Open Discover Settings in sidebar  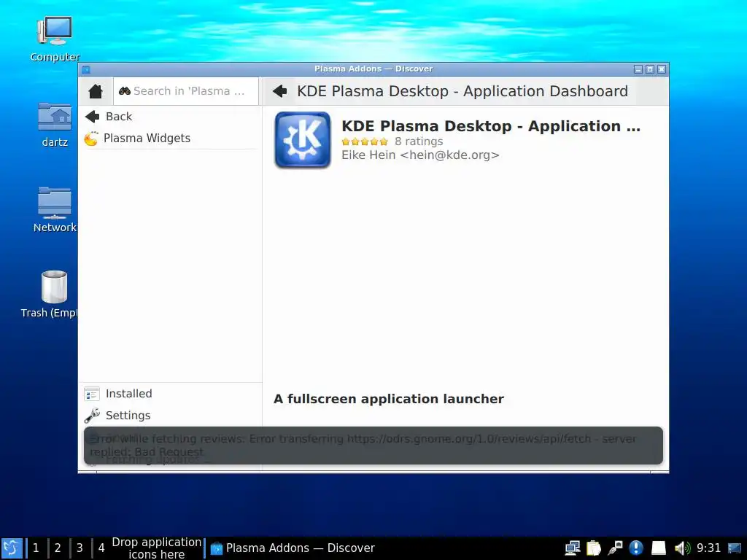(170, 415)
